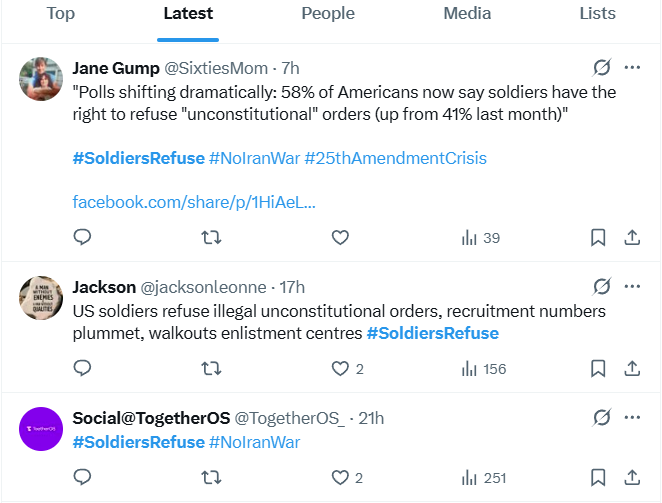Reply to Jane Gump's post
This screenshot has height=503, width=662.
click(83, 238)
